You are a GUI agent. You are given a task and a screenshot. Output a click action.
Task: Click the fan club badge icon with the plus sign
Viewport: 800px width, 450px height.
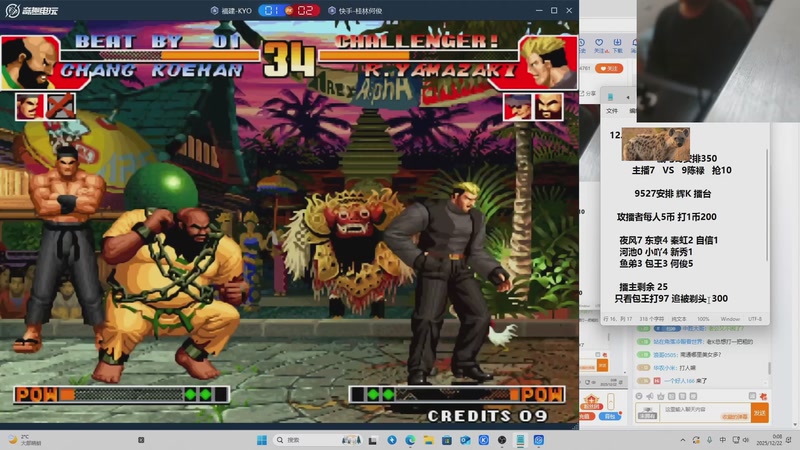pyautogui.click(x=592, y=403)
